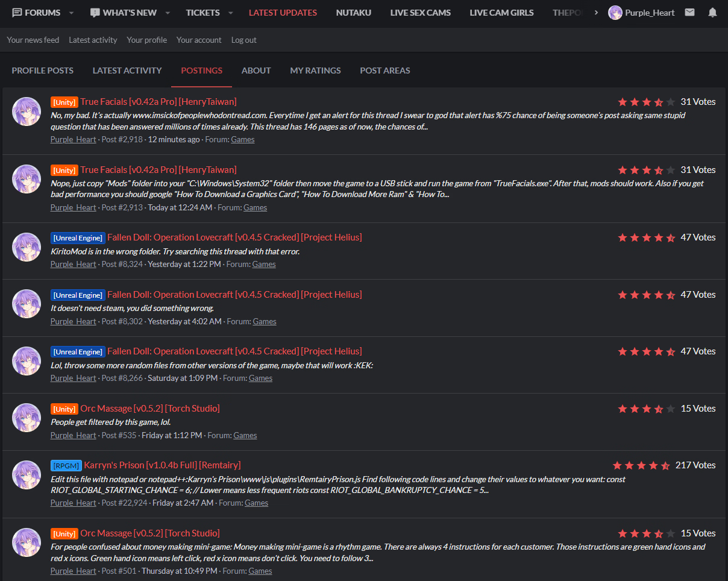The width and height of the screenshot is (728, 581).
Task: Click the Log out link
Action: [243, 40]
